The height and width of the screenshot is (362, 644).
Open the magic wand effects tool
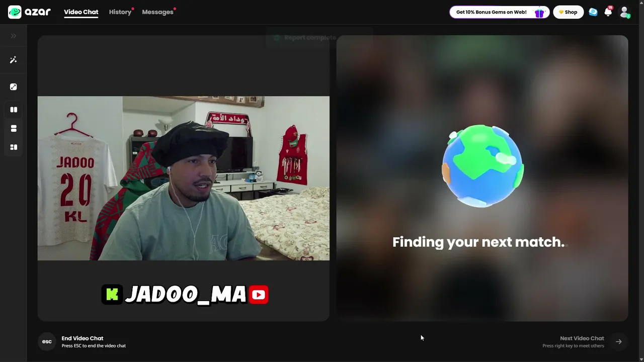tap(14, 60)
